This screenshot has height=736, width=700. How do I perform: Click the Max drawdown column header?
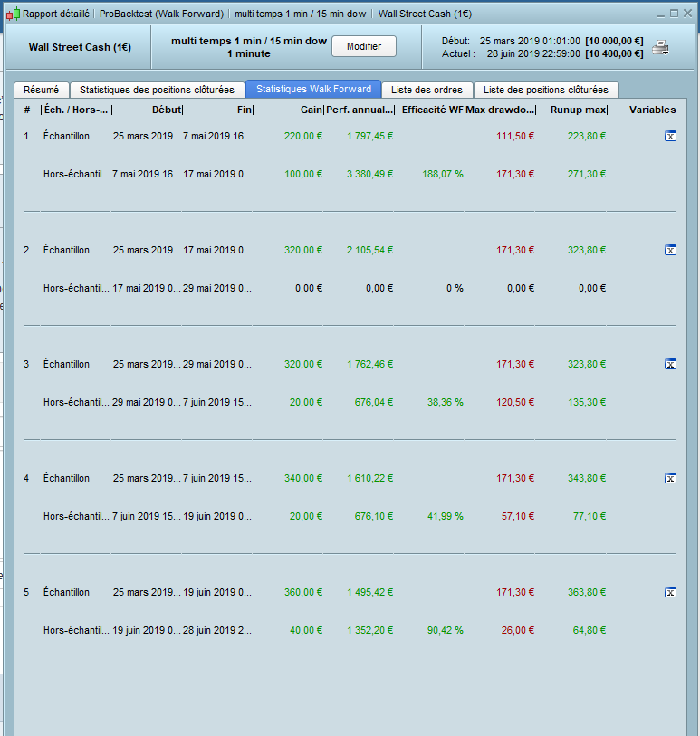[x=501, y=110]
